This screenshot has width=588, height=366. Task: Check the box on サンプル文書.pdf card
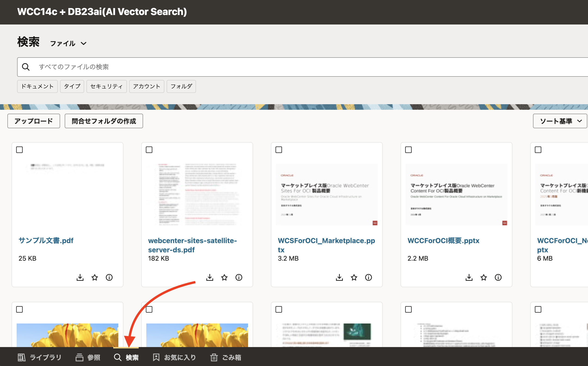(19, 150)
